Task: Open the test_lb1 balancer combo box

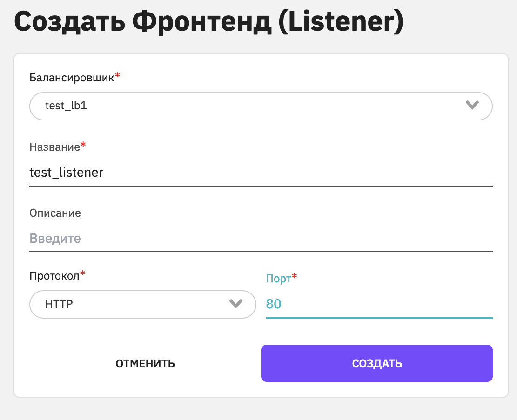Action: [x=261, y=106]
